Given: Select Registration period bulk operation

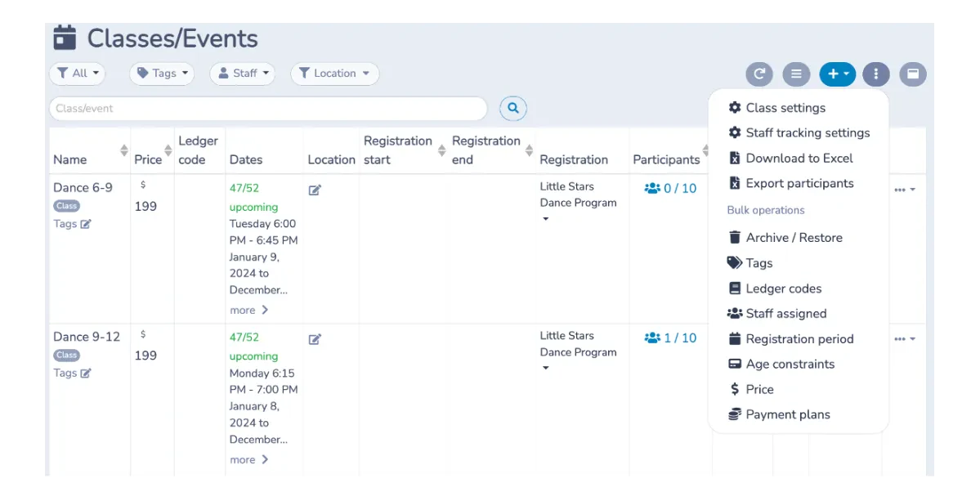Looking at the screenshot, I should [790, 339].
